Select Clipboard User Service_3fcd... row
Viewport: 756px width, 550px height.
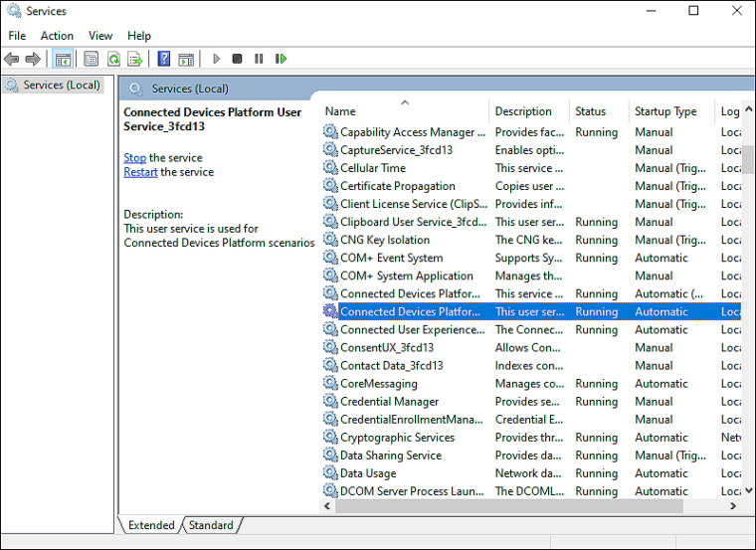(x=530, y=222)
